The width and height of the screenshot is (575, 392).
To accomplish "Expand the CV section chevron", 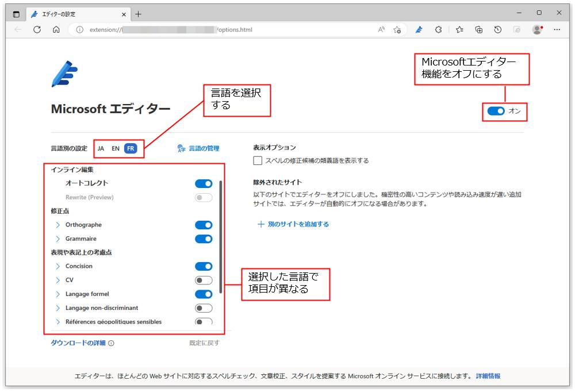I will click(57, 280).
